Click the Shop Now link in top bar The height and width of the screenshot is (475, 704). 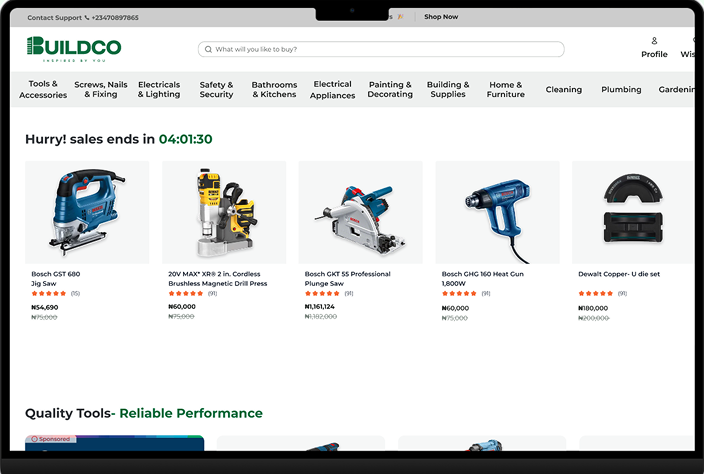point(441,17)
